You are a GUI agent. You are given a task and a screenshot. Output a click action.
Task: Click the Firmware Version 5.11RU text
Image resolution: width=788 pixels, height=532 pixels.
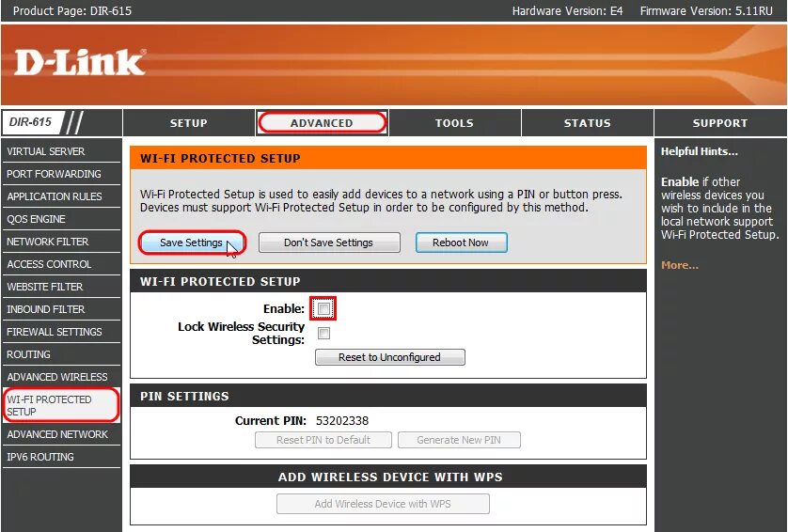point(706,11)
